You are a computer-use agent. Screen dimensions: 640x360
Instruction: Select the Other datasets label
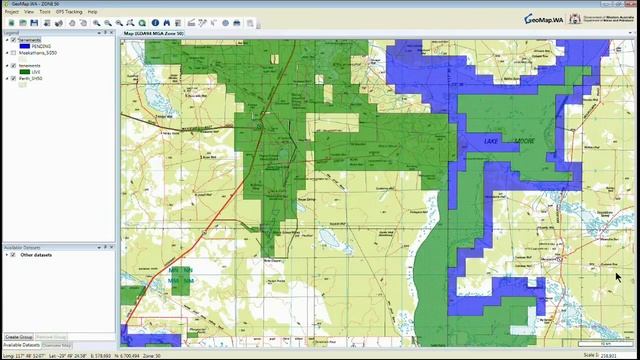coord(36,255)
